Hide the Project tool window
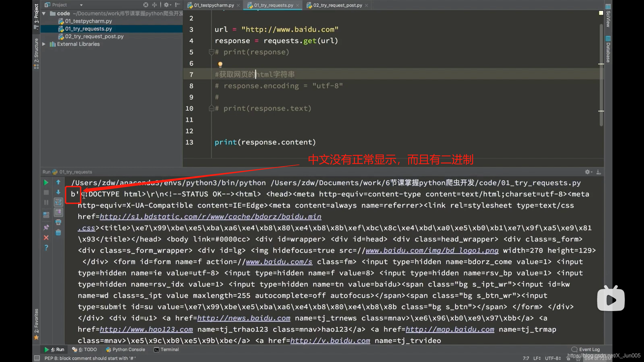 (x=177, y=5)
